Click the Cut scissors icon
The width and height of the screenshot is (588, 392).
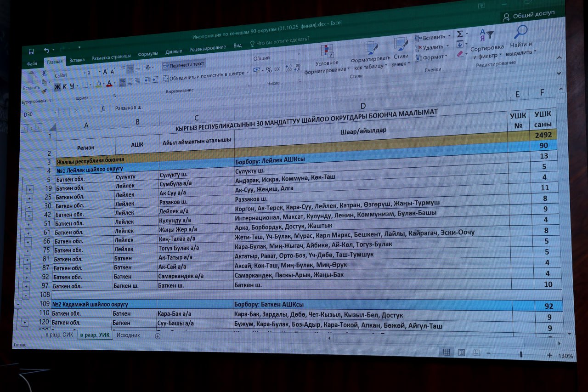(44, 73)
